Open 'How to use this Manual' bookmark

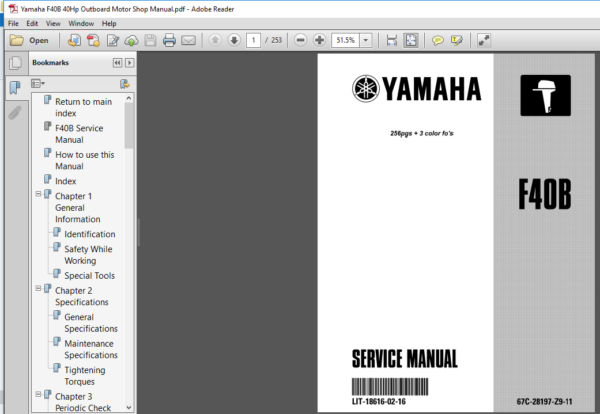(85, 160)
